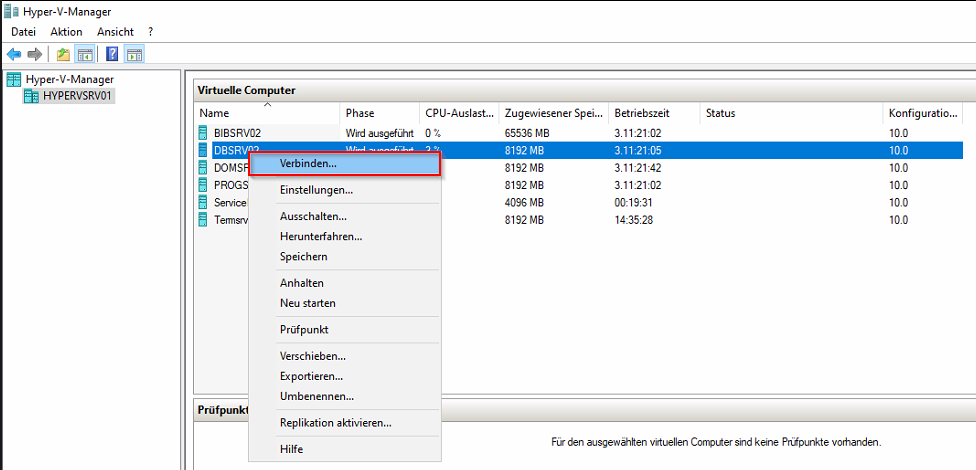Image resolution: width=976 pixels, height=470 pixels.
Task: Open the Datei menu
Action: [24, 32]
